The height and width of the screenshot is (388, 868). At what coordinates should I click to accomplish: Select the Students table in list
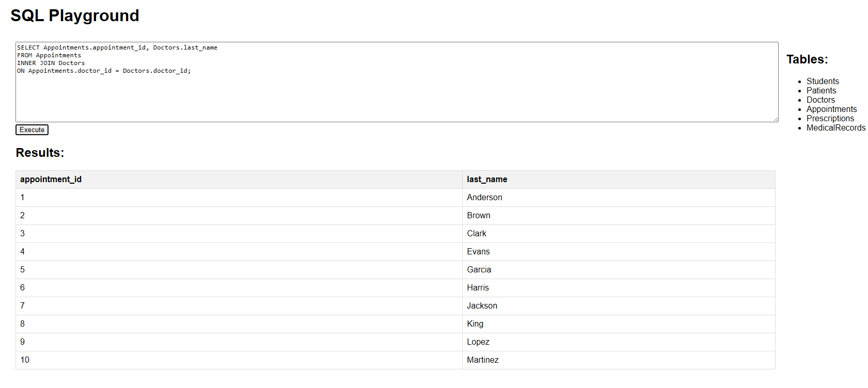[x=823, y=82]
